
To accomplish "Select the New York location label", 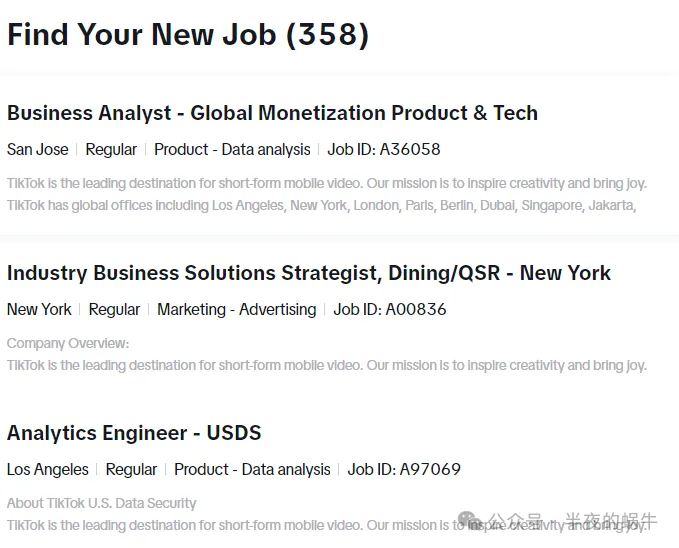I will (x=39, y=309).
